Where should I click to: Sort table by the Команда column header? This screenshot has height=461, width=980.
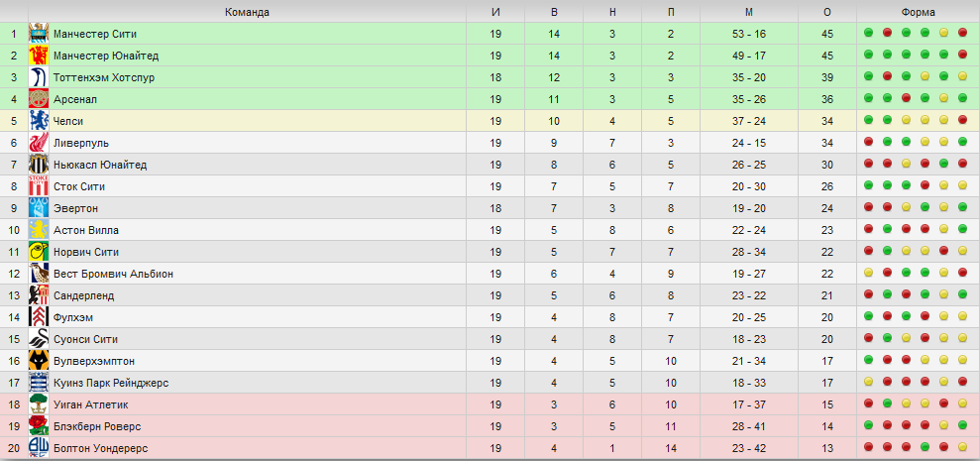tap(247, 12)
